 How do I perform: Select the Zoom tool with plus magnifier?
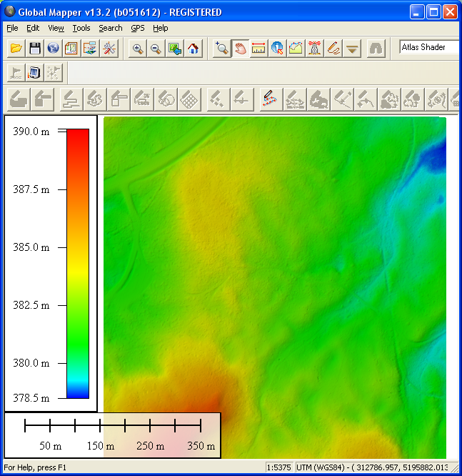pyautogui.click(x=222, y=49)
